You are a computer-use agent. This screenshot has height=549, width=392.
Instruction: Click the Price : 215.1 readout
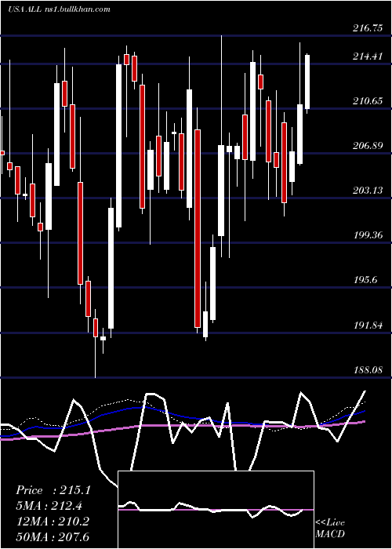(x=53, y=490)
